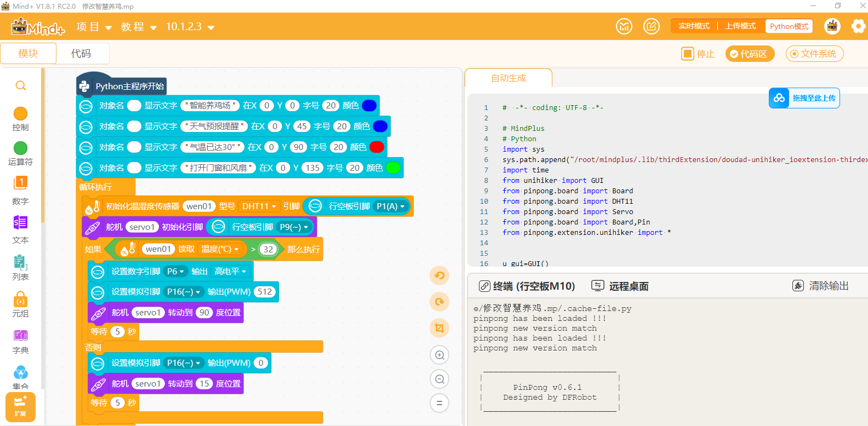Image resolution: width=868 pixels, height=426 pixels.
Task: Switch to the 代码 code tab
Action: click(x=82, y=54)
